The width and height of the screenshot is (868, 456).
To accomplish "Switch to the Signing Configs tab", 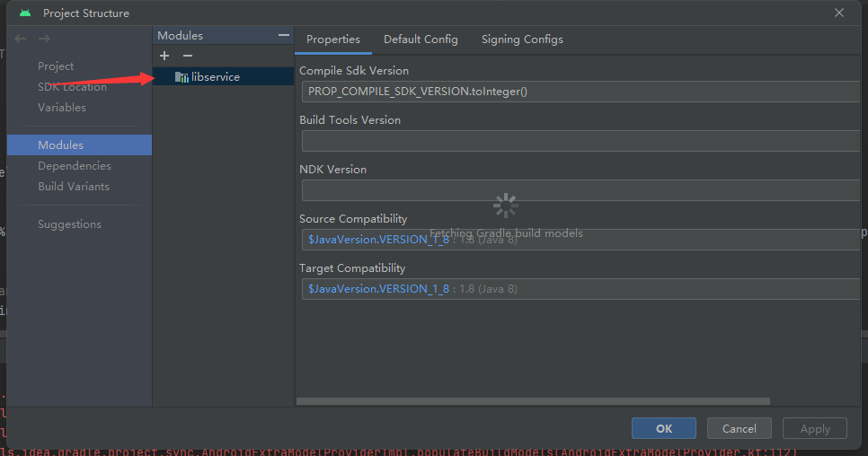I will (522, 39).
